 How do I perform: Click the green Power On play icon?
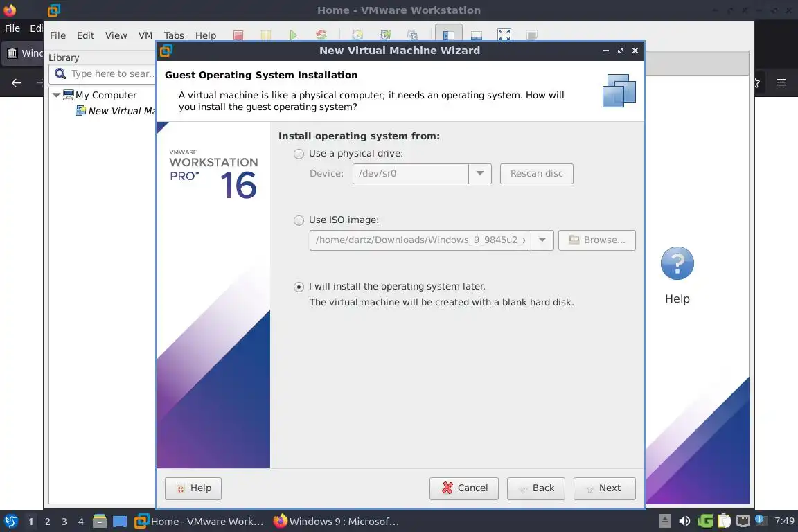click(x=293, y=35)
